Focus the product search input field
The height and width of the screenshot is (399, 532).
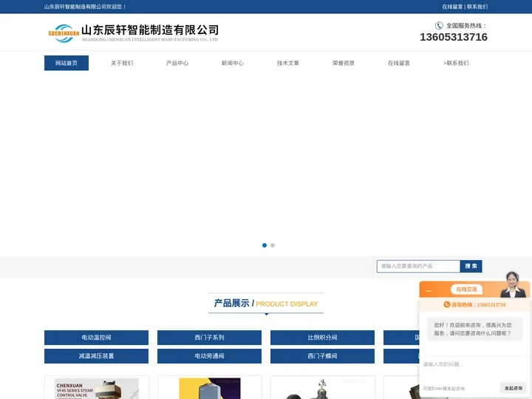pyautogui.click(x=418, y=266)
